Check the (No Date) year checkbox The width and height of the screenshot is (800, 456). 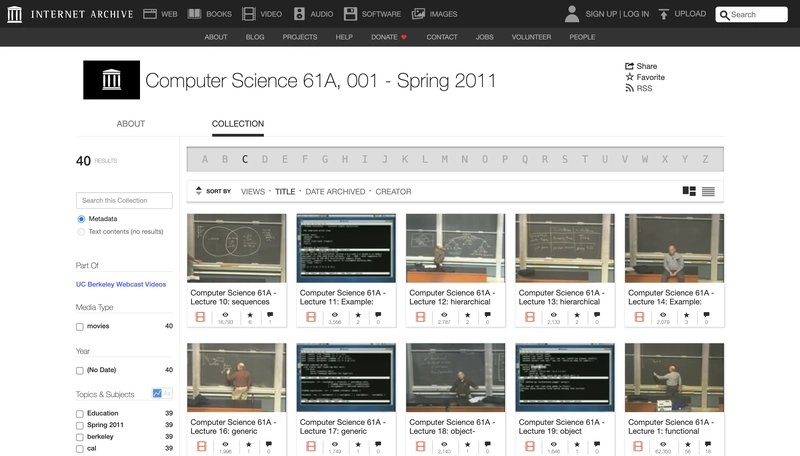[x=80, y=370]
